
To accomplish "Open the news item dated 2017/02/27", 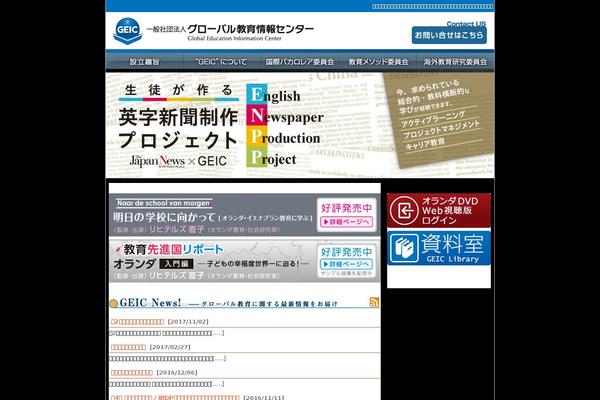I will click(129, 347).
